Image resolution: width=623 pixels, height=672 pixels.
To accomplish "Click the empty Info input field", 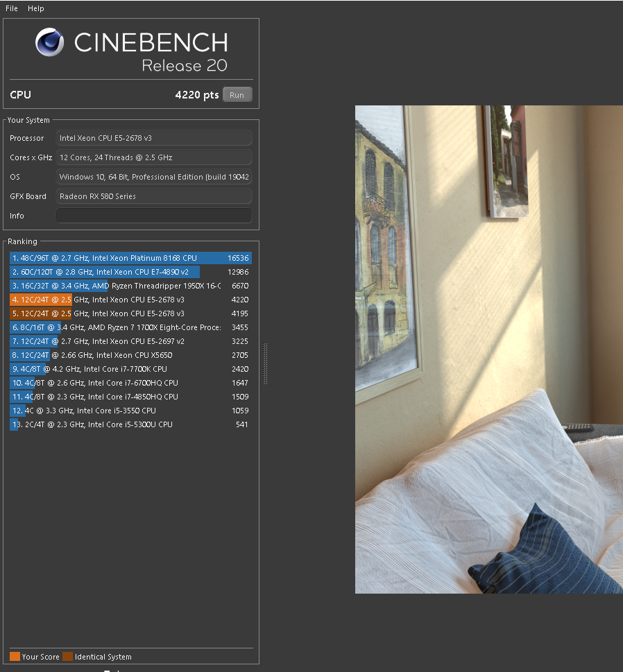I will click(x=153, y=216).
